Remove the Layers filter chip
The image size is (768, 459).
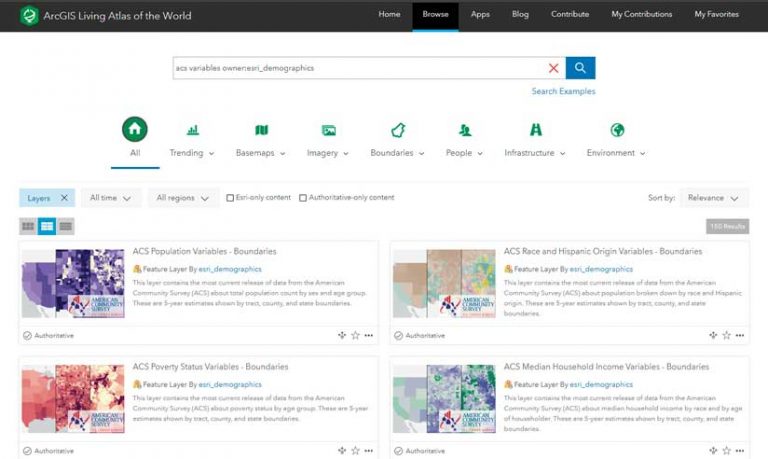click(64, 198)
